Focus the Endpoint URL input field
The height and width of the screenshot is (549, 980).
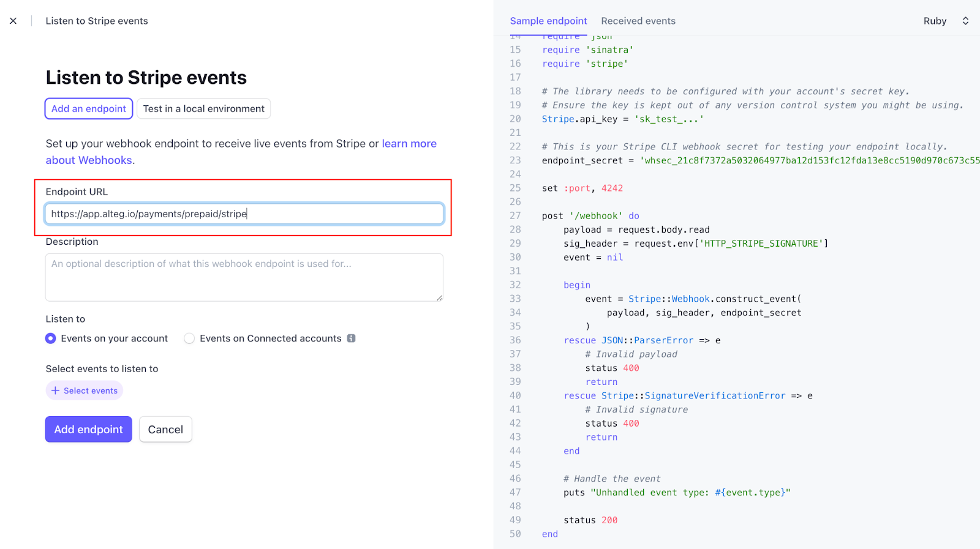click(x=244, y=214)
